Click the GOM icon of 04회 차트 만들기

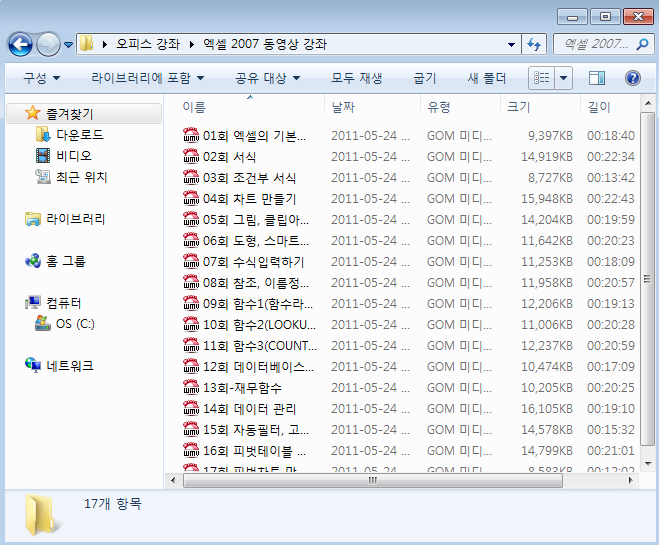[191, 198]
